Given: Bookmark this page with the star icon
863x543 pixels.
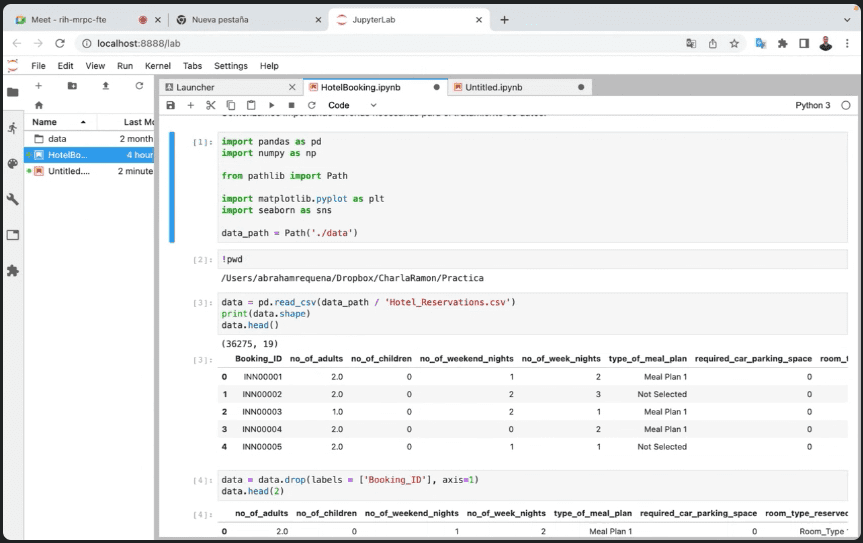Looking at the screenshot, I should (x=734, y=43).
